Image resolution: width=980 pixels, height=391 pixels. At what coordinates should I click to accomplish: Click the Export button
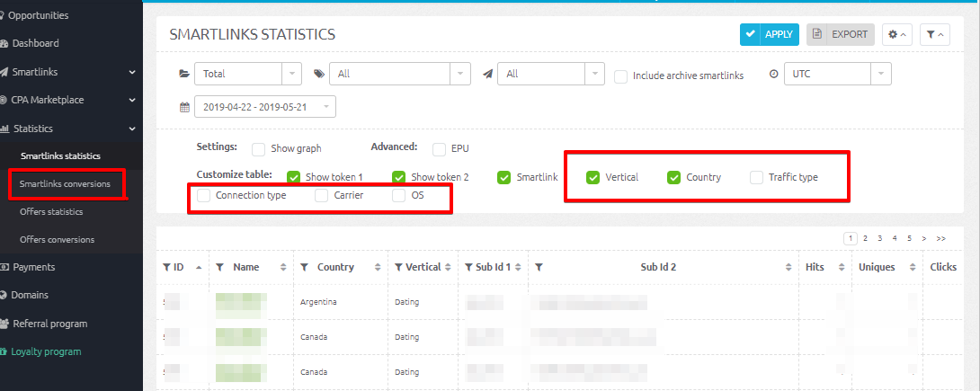pos(841,35)
